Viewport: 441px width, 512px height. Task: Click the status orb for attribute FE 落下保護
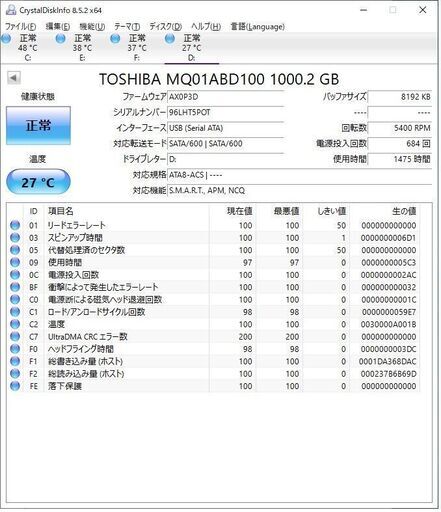pos(15,386)
